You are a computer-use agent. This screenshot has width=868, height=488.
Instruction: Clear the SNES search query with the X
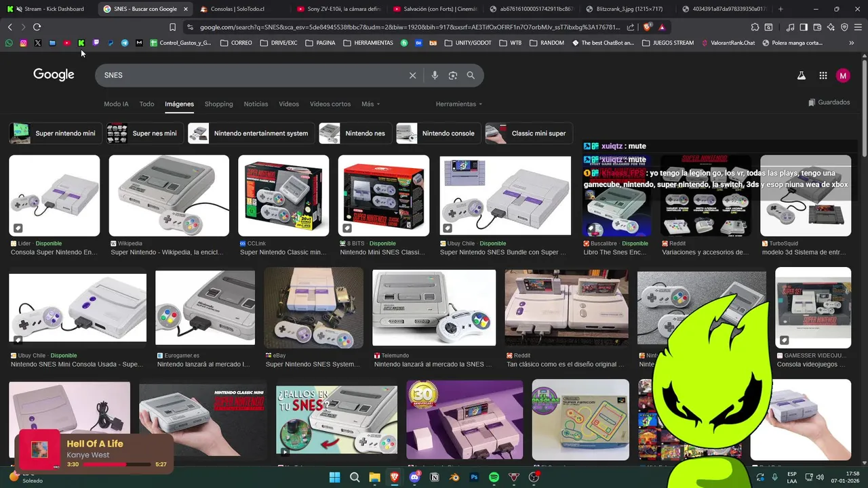(412, 75)
